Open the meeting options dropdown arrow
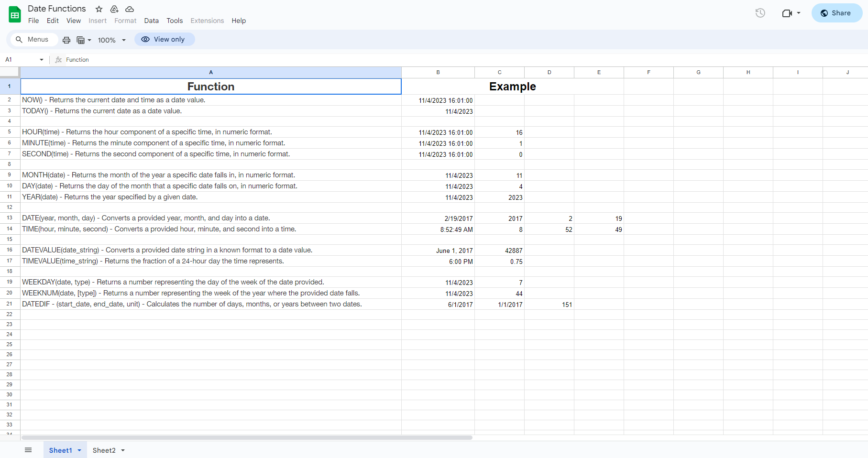 point(799,13)
